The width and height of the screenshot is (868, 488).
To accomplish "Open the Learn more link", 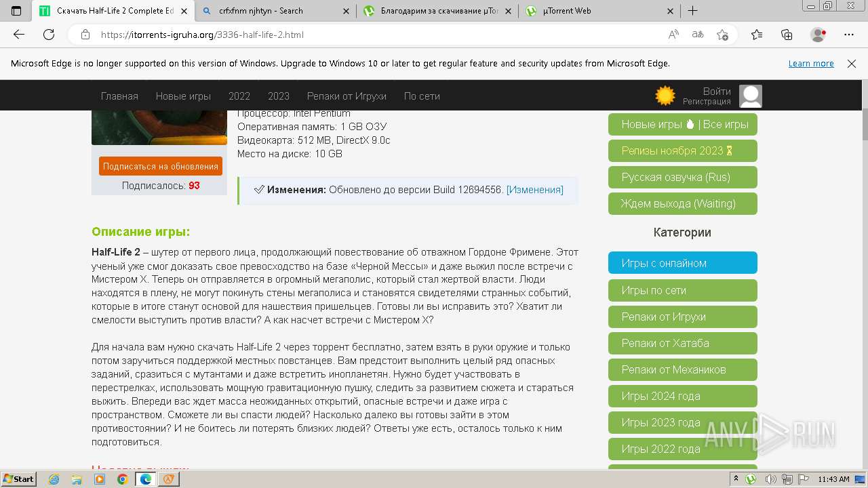I will (x=811, y=64).
